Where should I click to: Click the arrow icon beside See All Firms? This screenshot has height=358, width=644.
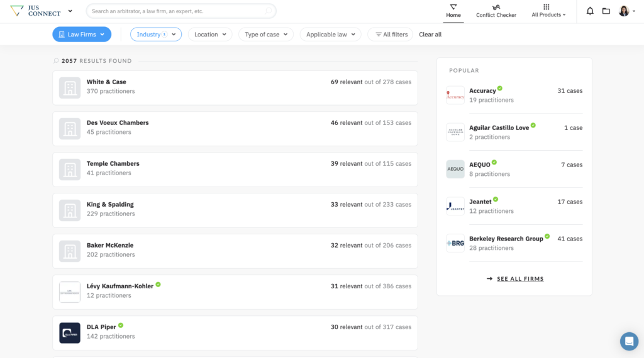tap(489, 279)
